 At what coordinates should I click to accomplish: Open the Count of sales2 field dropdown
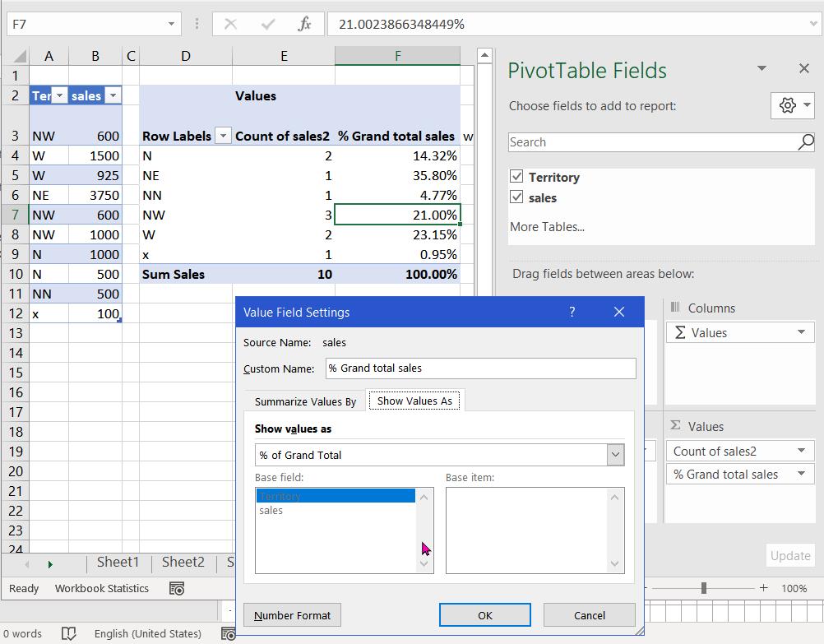[802, 451]
